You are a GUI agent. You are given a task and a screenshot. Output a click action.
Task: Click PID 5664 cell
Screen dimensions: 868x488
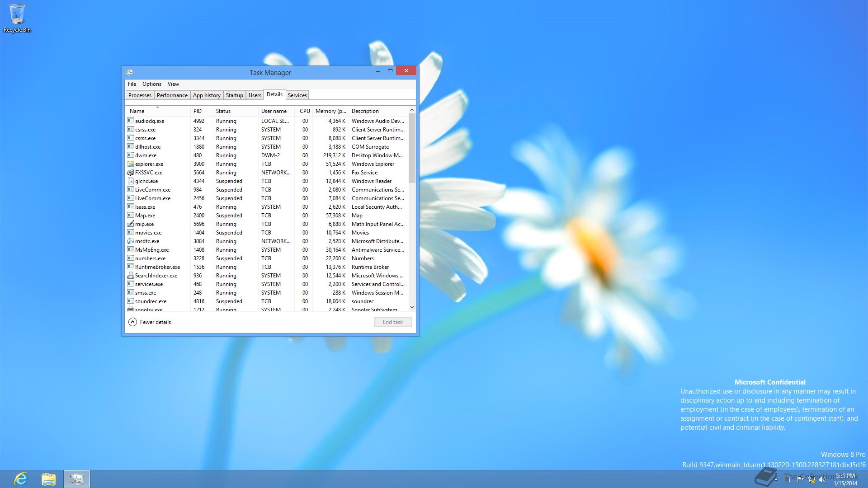click(x=199, y=173)
